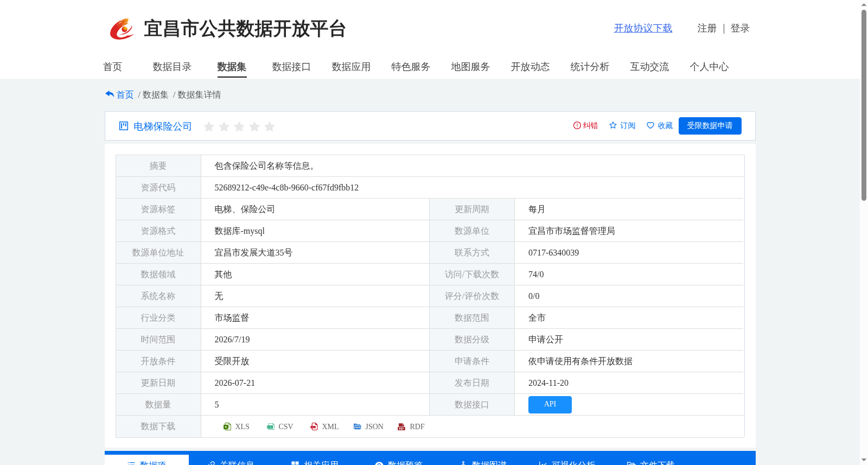Click the update date 2026-07-21
The height and width of the screenshot is (465, 868).
tap(234, 383)
